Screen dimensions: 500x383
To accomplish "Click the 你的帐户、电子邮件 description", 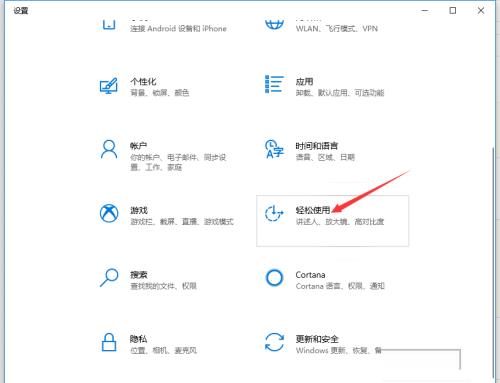I will click(x=178, y=162).
